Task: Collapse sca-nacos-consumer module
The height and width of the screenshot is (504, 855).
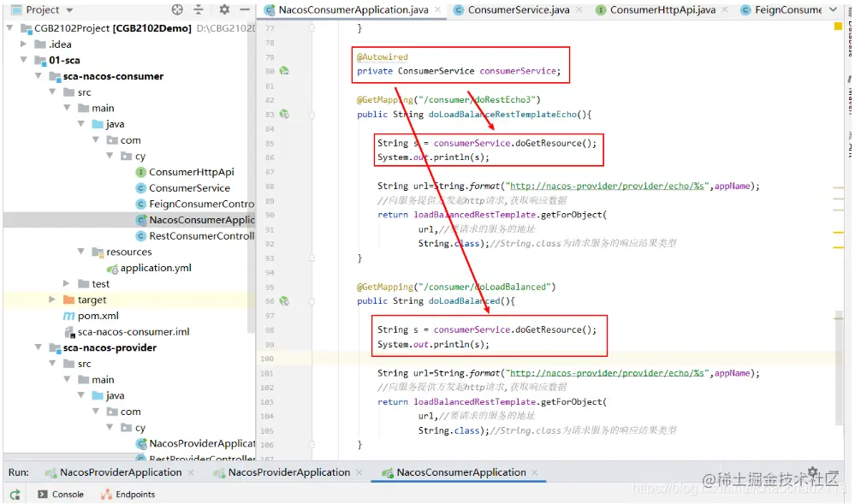Action: point(38,76)
